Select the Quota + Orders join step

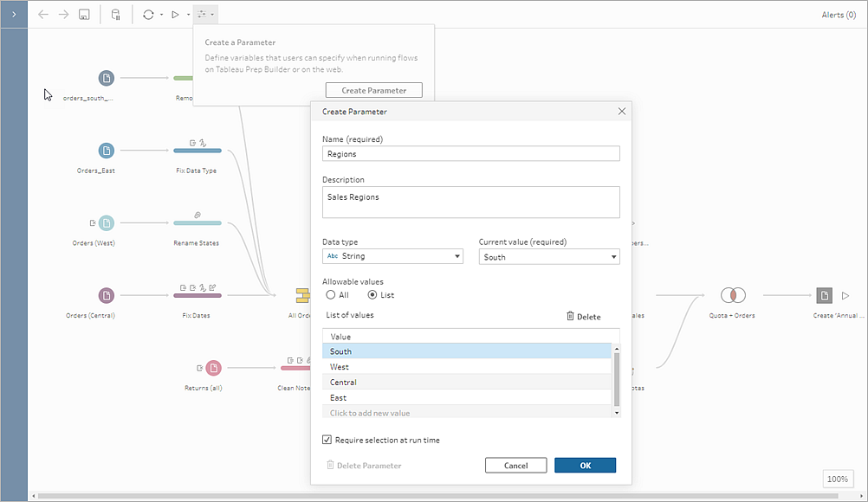click(x=733, y=295)
